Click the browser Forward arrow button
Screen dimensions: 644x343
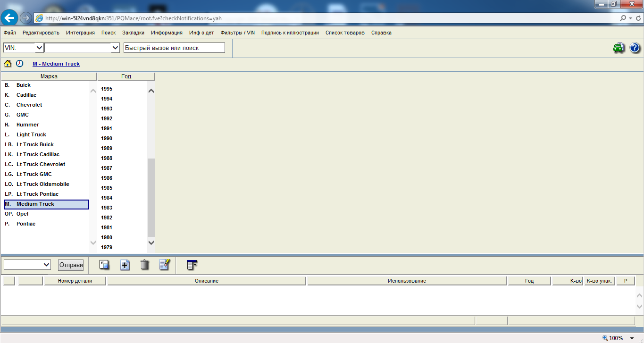(25, 18)
